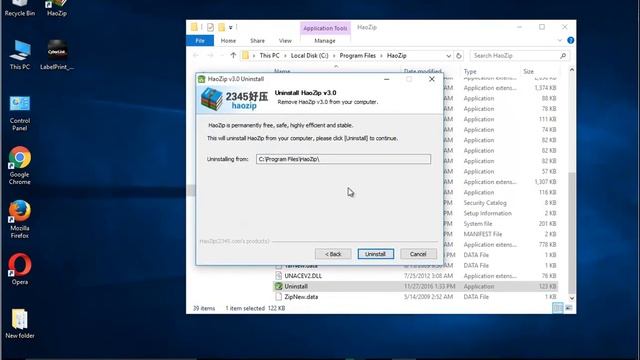Click the MANIFEST File type cell
This screenshot has height=360, width=640.
click(x=483, y=234)
